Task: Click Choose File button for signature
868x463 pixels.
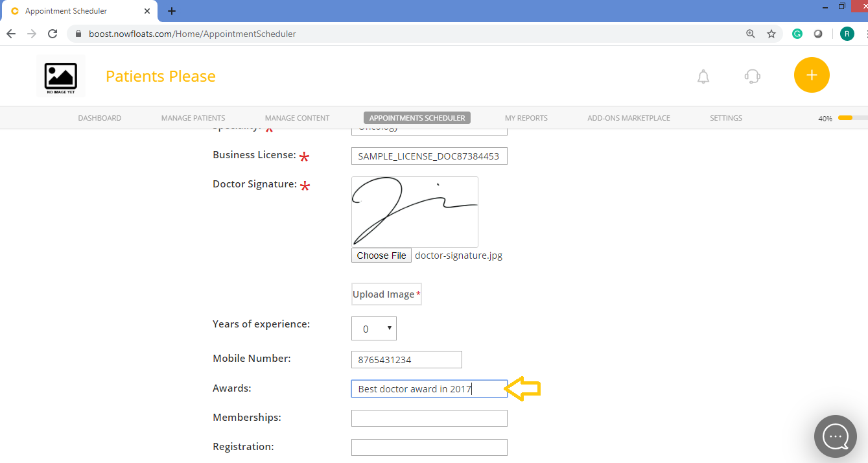Action: click(381, 255)
